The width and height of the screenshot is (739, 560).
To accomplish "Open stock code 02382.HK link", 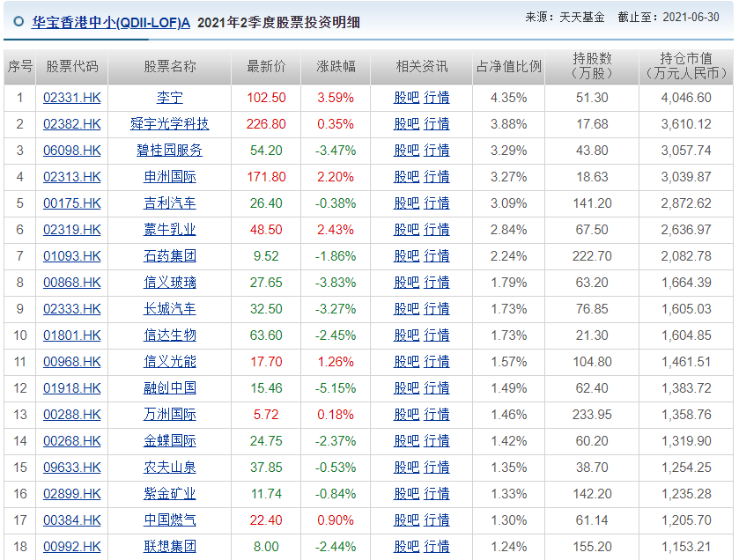I will (x=72, y=124).
